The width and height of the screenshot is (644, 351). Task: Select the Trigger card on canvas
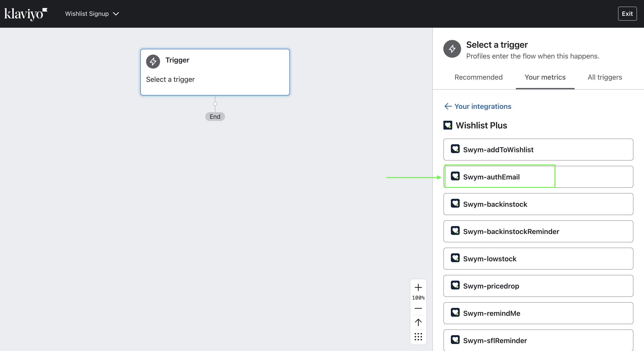click(215, 72)
